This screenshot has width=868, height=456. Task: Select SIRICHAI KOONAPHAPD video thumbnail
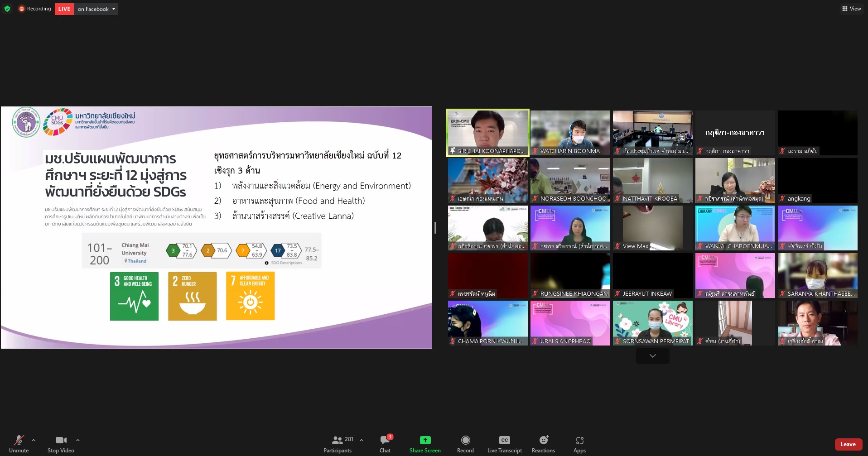[x=487, y=133]
